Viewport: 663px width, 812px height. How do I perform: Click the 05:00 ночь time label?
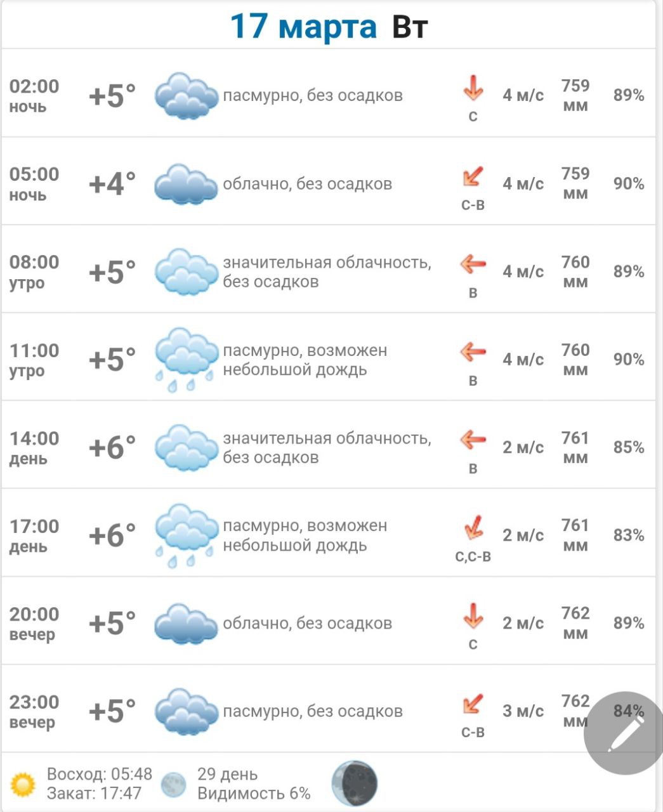pos(34,183)
